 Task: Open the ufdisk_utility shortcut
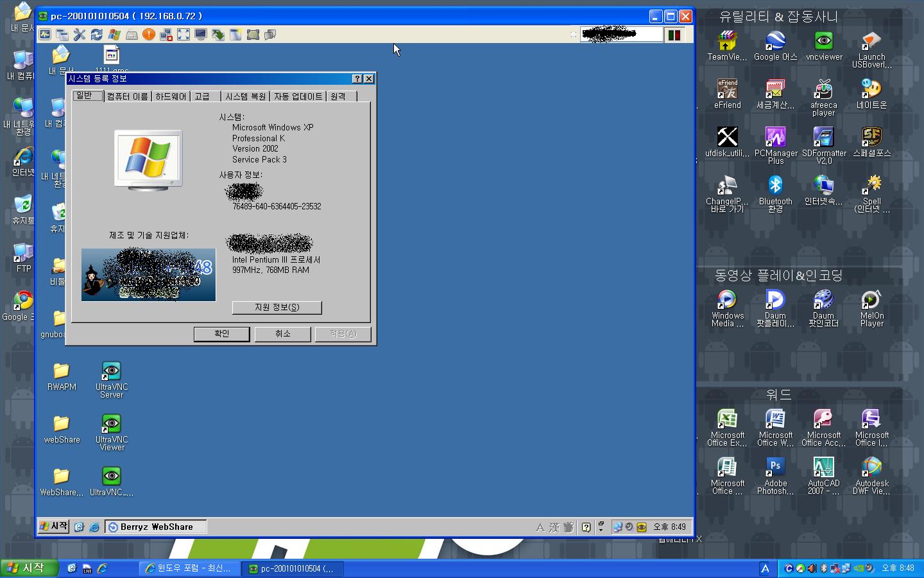[727, 142]
